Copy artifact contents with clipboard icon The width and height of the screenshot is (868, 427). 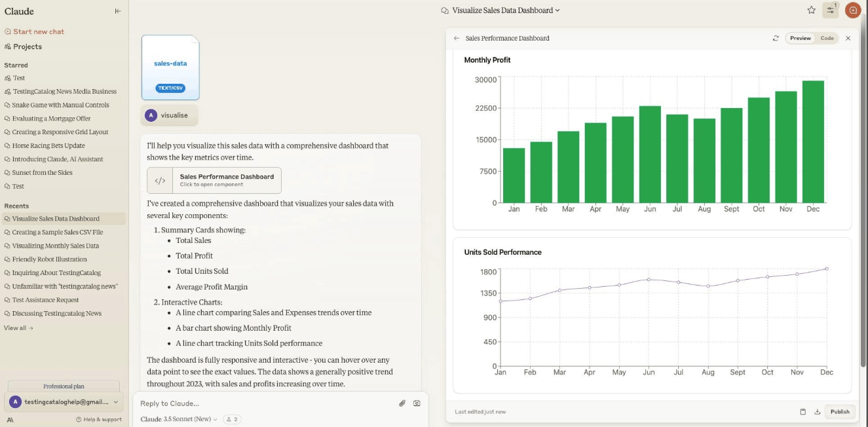pyautogui.click(x=802, y=412)
